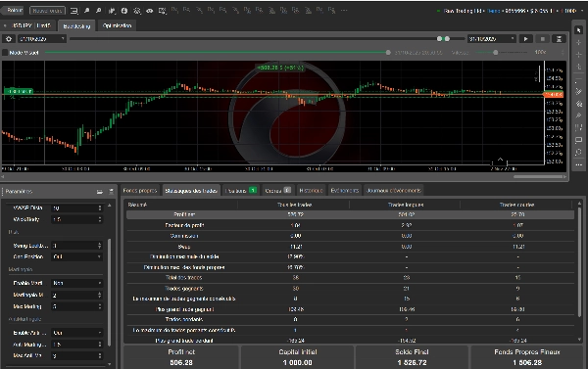Click the Parameters panel load icon
Image resolution: width=588 pixels, height=369 pixels.
(x=100, y=192)
